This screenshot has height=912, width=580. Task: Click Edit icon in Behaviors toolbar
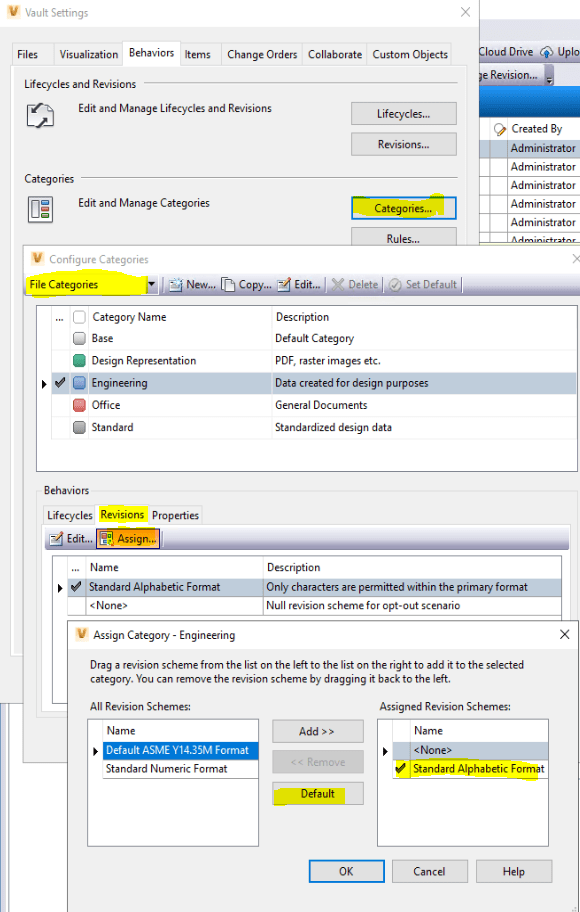point(56,539)
